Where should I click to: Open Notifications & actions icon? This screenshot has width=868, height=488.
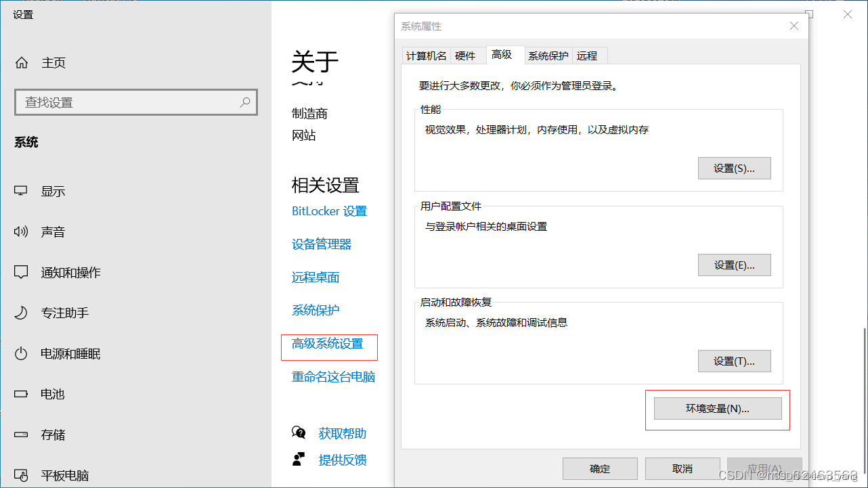pos(21,272)
